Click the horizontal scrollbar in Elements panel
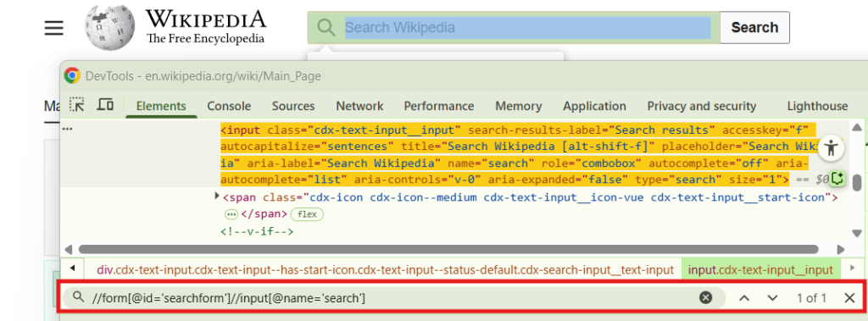Screen dimensions: 868x321 tap(448, 249)
